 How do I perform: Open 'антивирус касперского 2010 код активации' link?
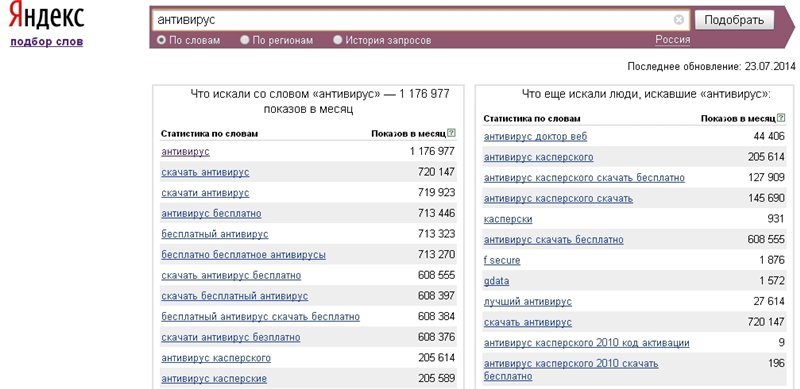[x=586, y=343]
